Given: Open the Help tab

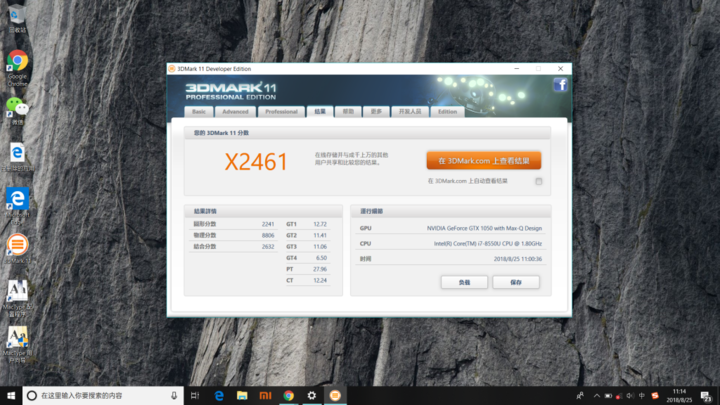Looking at the screenshot, I should (348, 112).
